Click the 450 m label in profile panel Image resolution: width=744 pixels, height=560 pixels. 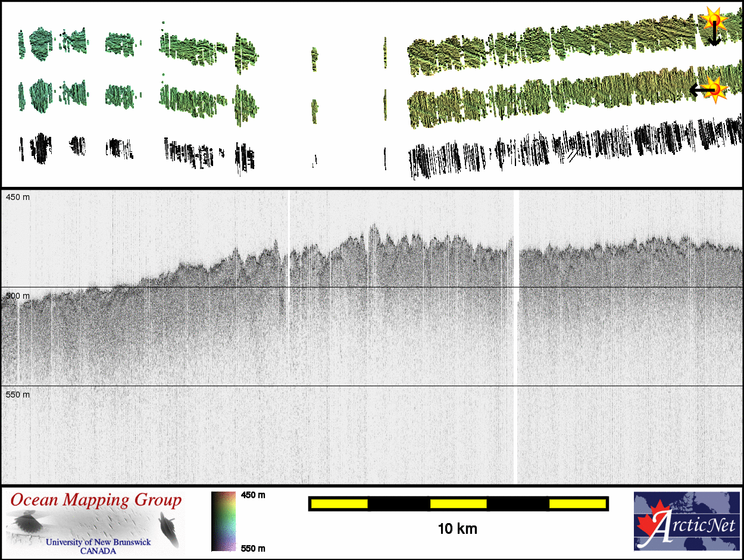17,198
